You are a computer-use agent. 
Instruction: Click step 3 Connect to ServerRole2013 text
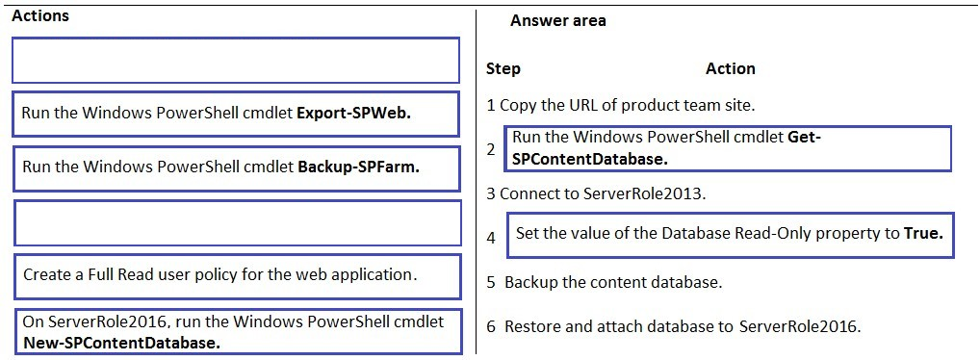(596, 193)
